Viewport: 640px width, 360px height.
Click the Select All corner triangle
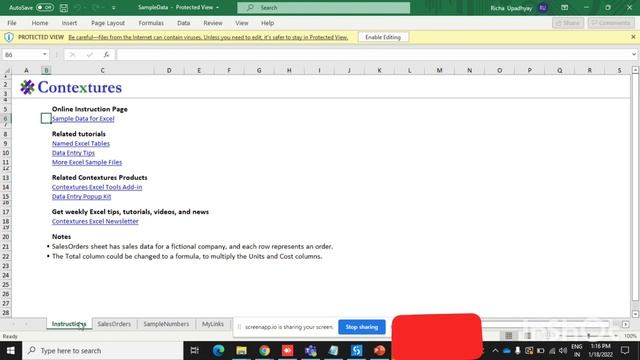coord(6,70)
